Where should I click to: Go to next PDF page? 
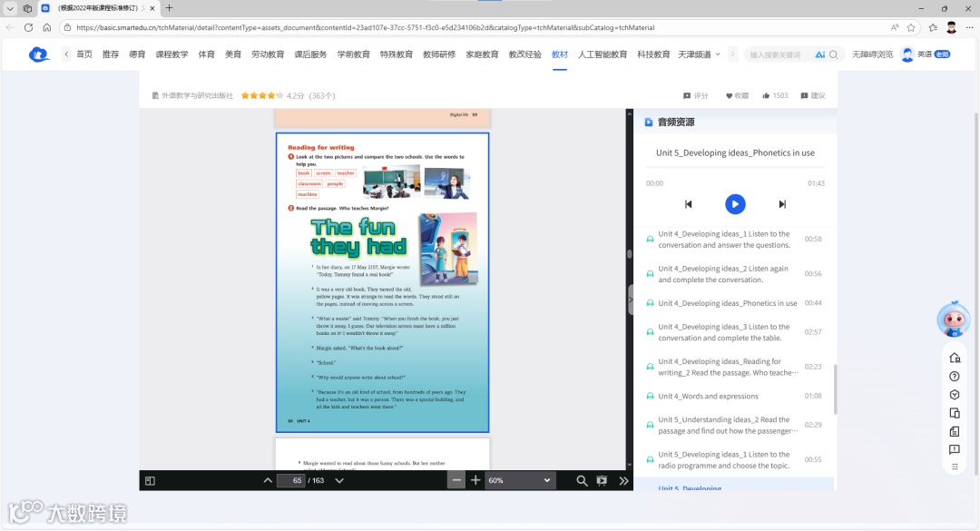click(x=339, y=480)
